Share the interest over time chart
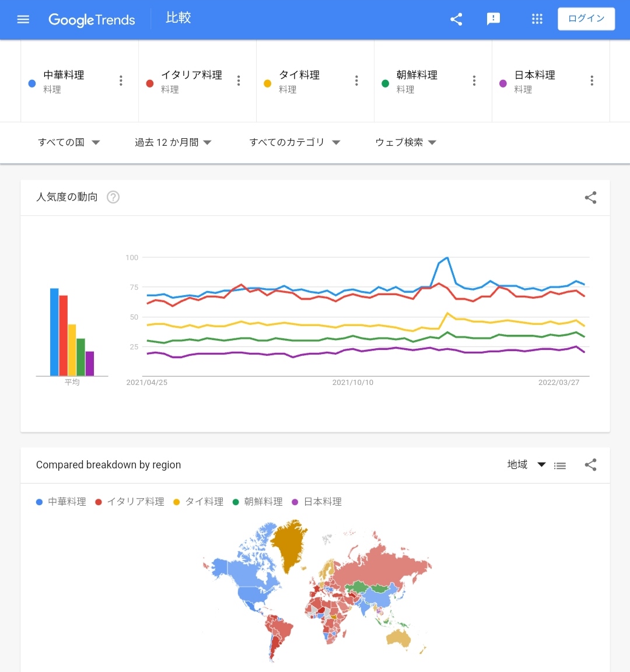This screenshot has width=630, height=672. pos(590,198)
